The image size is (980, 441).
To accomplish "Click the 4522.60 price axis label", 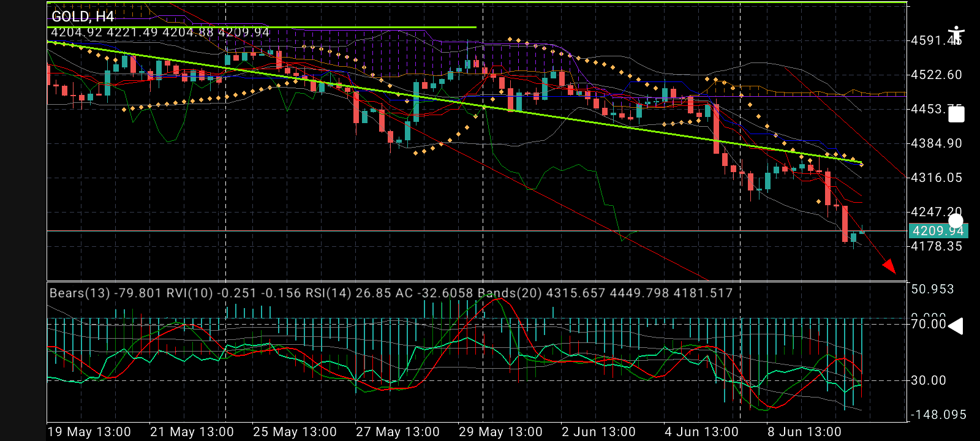I will point(937,75).
